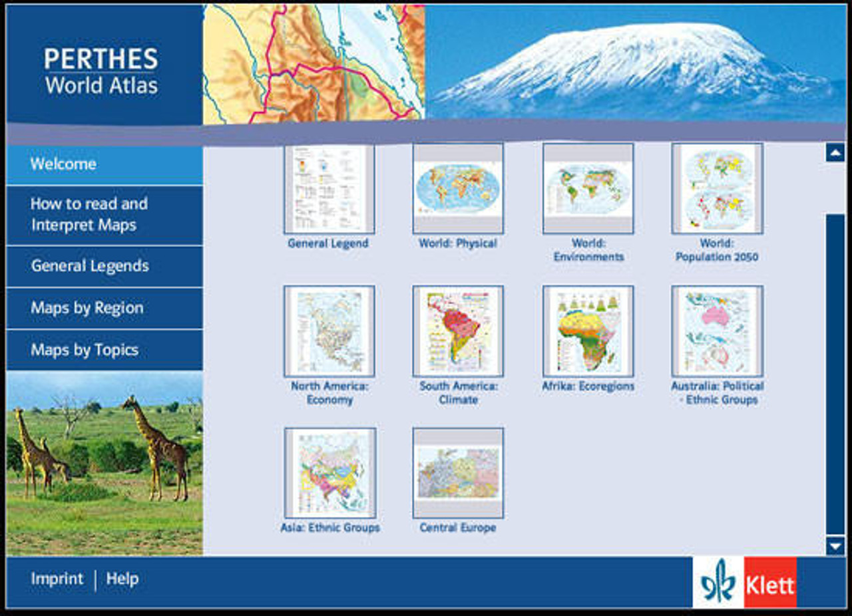Click the North America: Economy caption
The width and height of the screenshot is (852, 616).
tap(329, 393)
